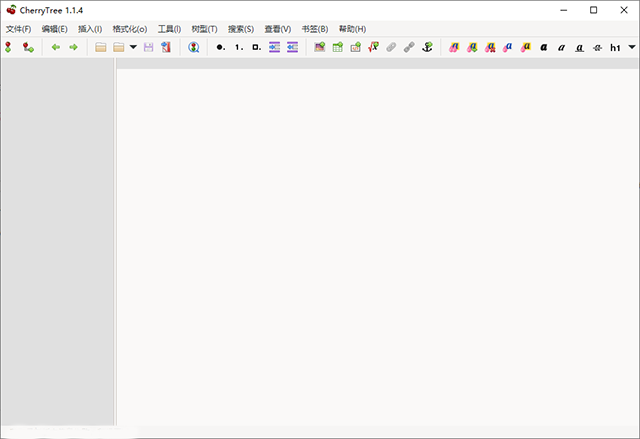The width and height of the screenshot is (640, 439).
Task: Expand the toolbar overflow arrow after h1
Action: point(632,47)
